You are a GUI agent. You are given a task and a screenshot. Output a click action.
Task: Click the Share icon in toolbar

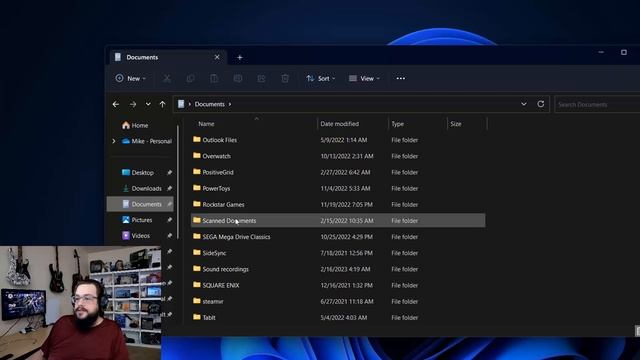click(261, 78)
